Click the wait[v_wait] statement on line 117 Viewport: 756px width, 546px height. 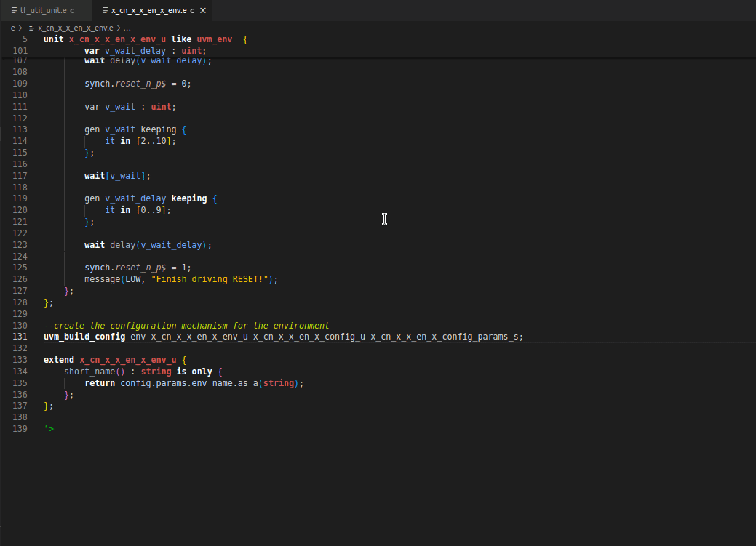click(x=116, y=175)
